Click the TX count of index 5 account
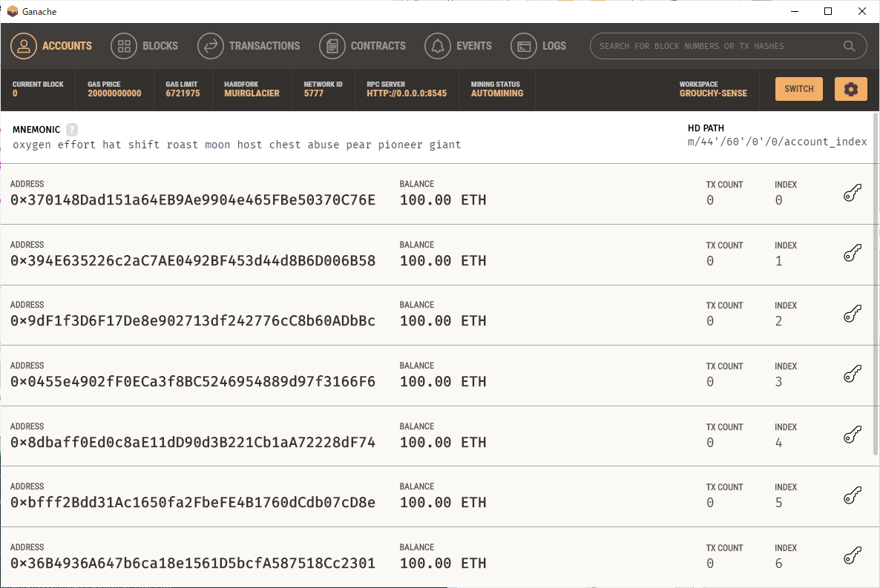The height and width of the screenshot is (588, 880). (x=710, y=503)
